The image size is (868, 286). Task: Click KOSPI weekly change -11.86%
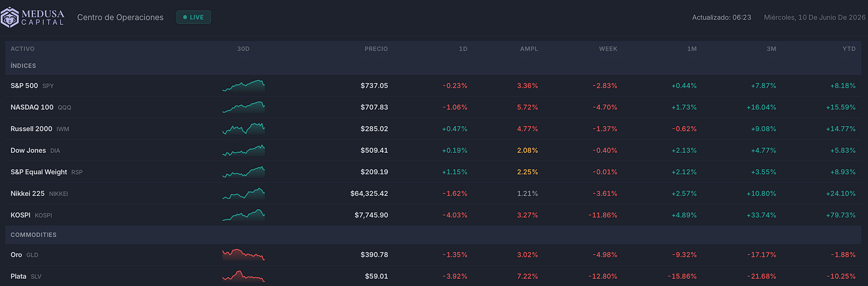pos(603,215)
